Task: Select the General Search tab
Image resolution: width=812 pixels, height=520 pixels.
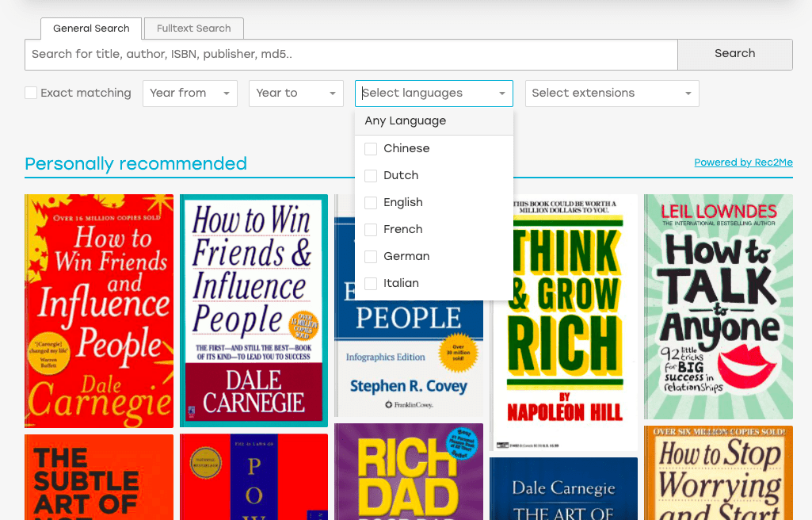Action: pos(91,29)
